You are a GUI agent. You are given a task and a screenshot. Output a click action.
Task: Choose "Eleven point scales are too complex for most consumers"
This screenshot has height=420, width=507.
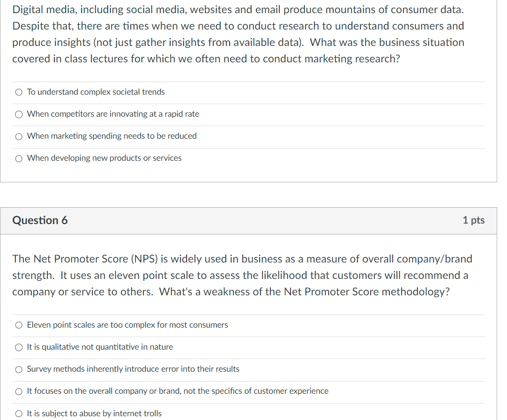[x=127, y=325]
